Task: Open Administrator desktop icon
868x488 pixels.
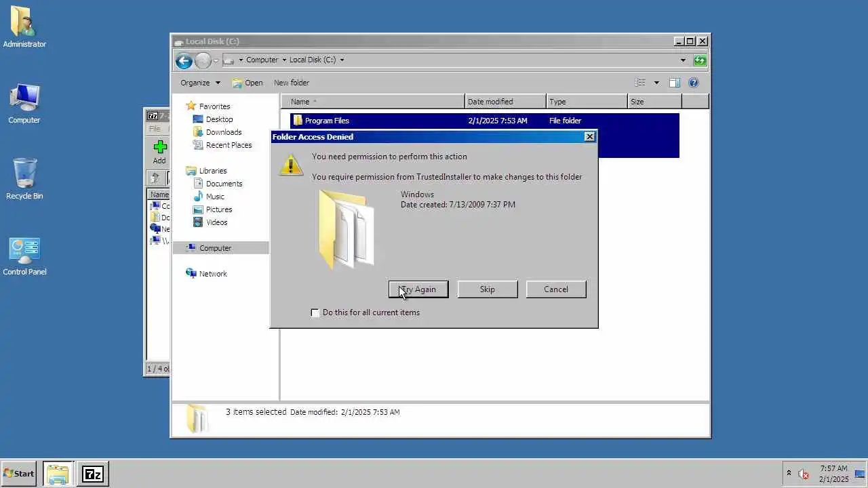Action: tap(24, 28)
